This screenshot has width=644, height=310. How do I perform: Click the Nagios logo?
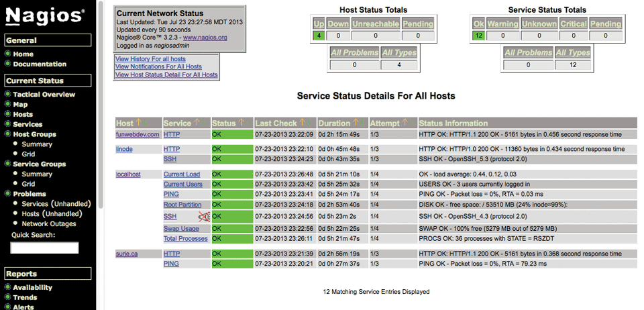(45, 15)
